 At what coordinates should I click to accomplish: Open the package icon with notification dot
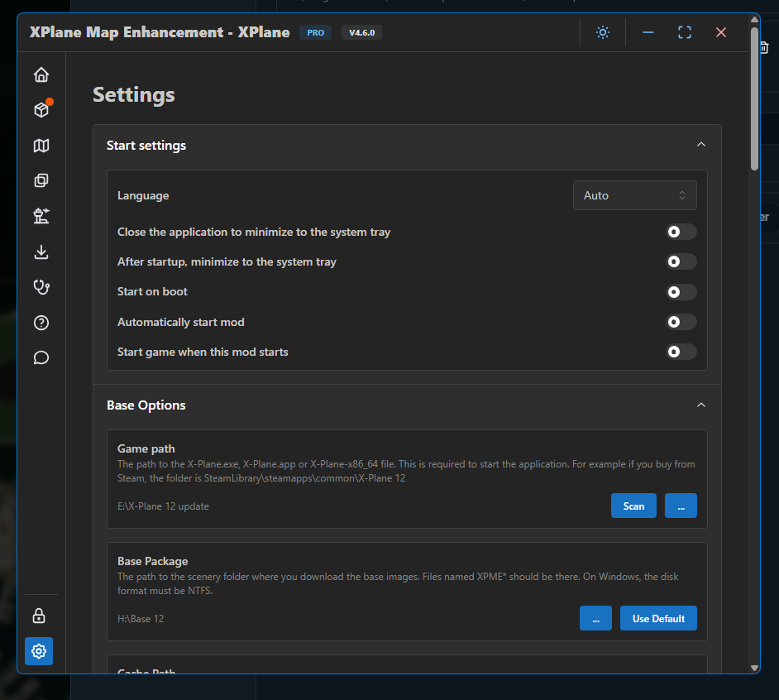pos(41,110)
